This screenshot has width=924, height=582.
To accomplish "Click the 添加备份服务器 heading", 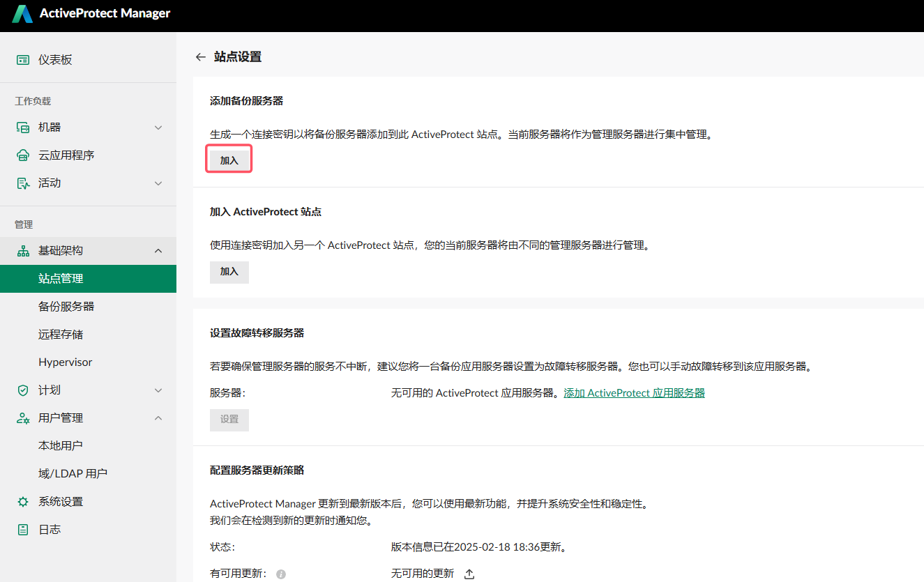I will click(246, 101).
